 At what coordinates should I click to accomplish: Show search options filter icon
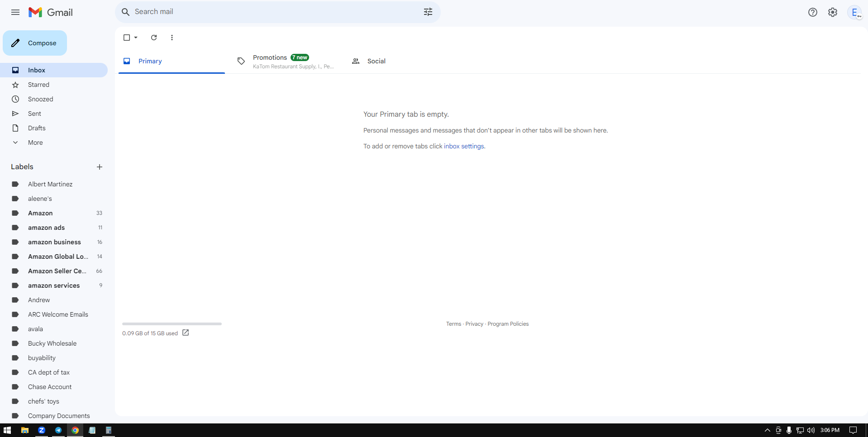click(428, 12)
